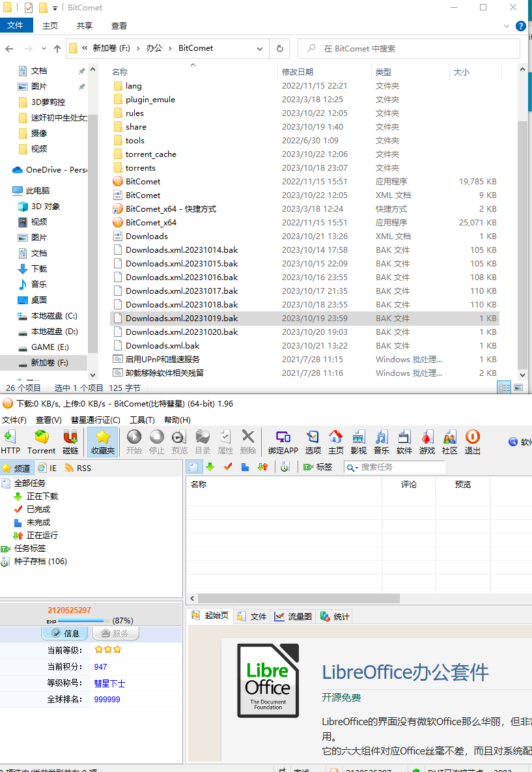The height and width of the screenshot is (772, 532).
Task: Open the 选项 options toolbar icon
Action: [313, 441]
